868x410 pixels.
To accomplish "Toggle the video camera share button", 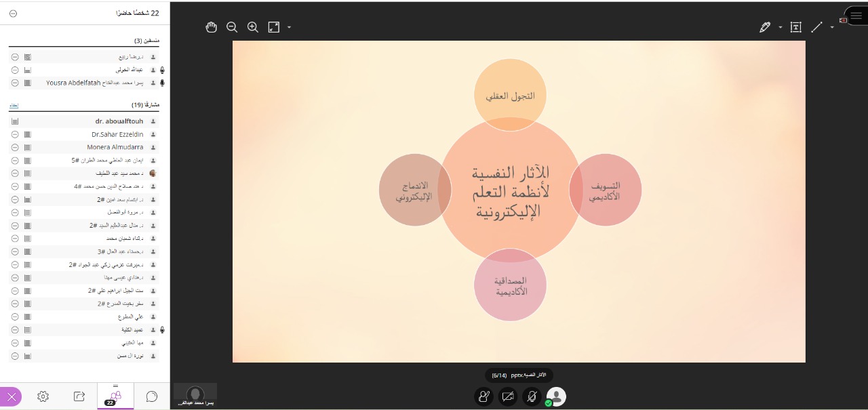I will pyautogui.click(x=508, y=396).
